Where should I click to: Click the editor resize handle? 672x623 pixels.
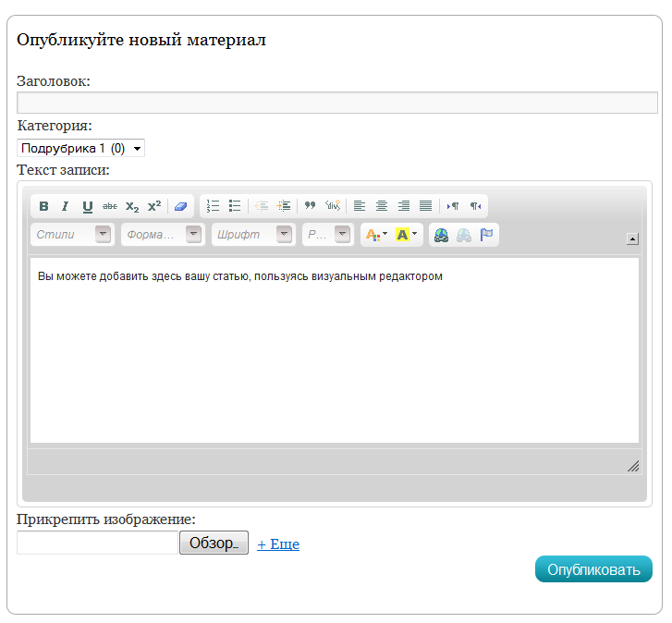[633, 466]
